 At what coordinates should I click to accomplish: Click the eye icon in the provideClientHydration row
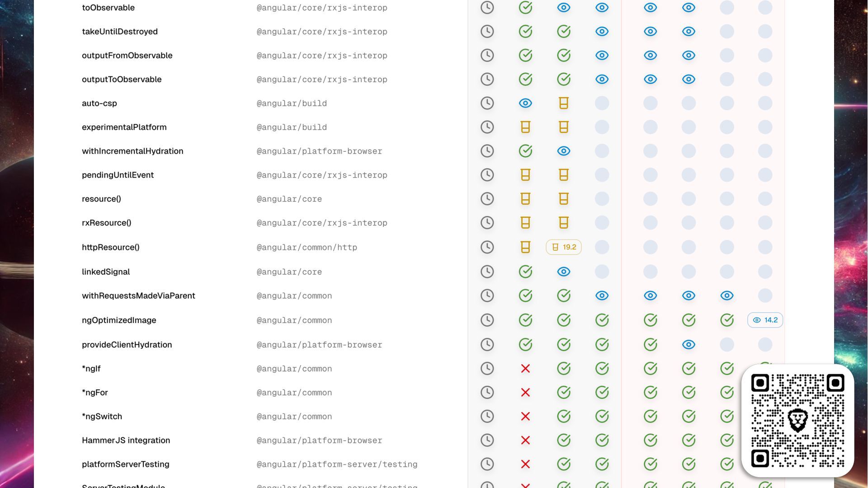tap(689, 345)
